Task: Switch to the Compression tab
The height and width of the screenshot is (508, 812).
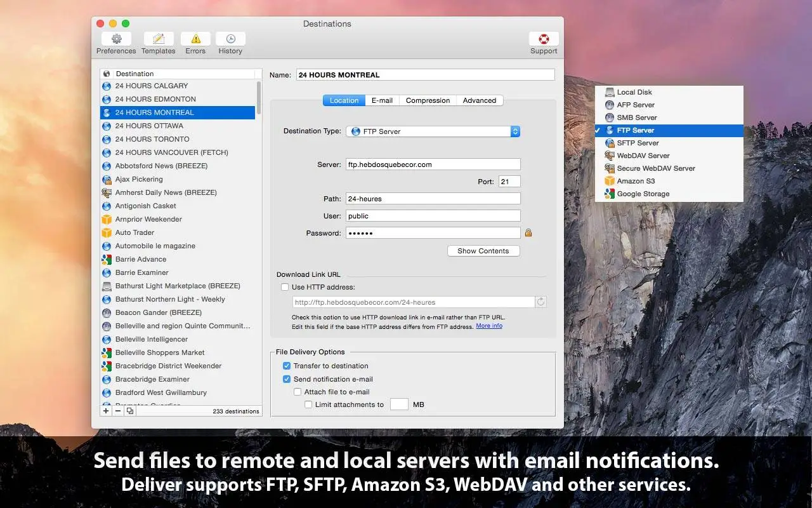Action: pyautogui.click(x=428, y=100)
